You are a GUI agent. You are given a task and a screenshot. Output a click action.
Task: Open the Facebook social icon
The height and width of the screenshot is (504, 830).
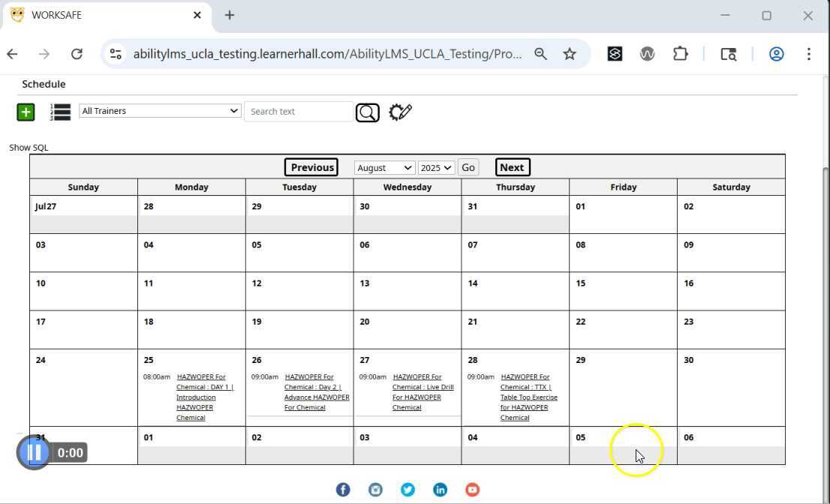(x=343, y=490)
